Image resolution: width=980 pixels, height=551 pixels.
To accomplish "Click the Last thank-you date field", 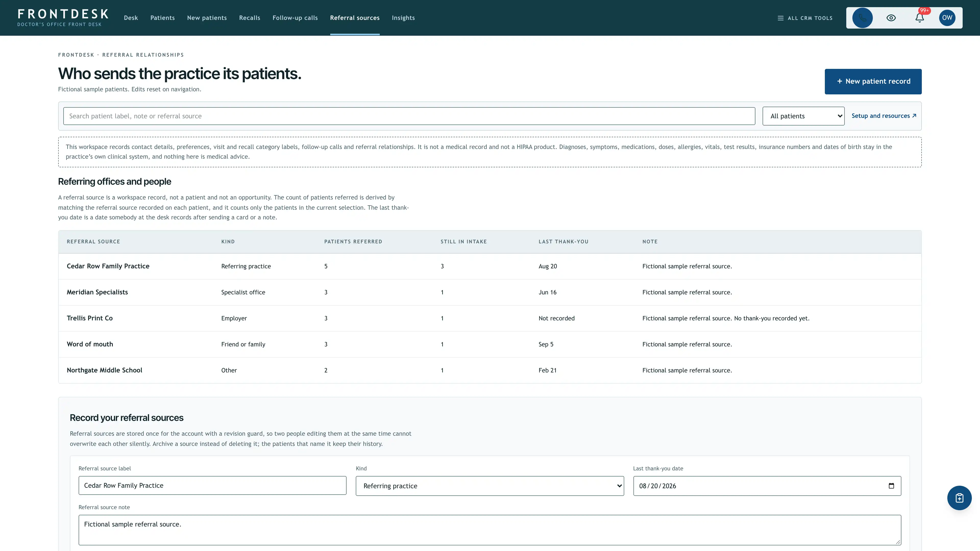I will [x=767, y=486].
